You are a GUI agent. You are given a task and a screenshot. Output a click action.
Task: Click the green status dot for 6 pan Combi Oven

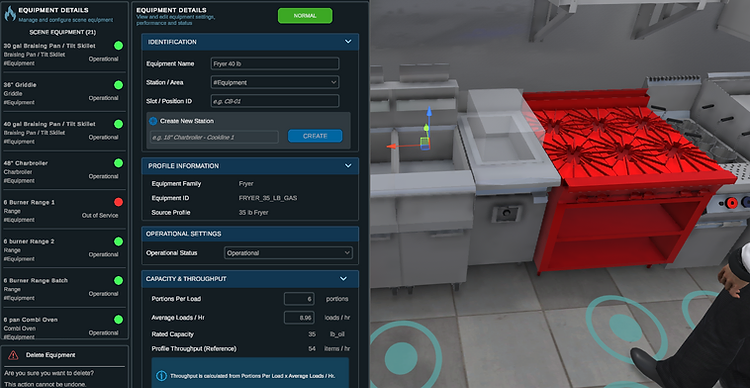[x=119, y=320]
